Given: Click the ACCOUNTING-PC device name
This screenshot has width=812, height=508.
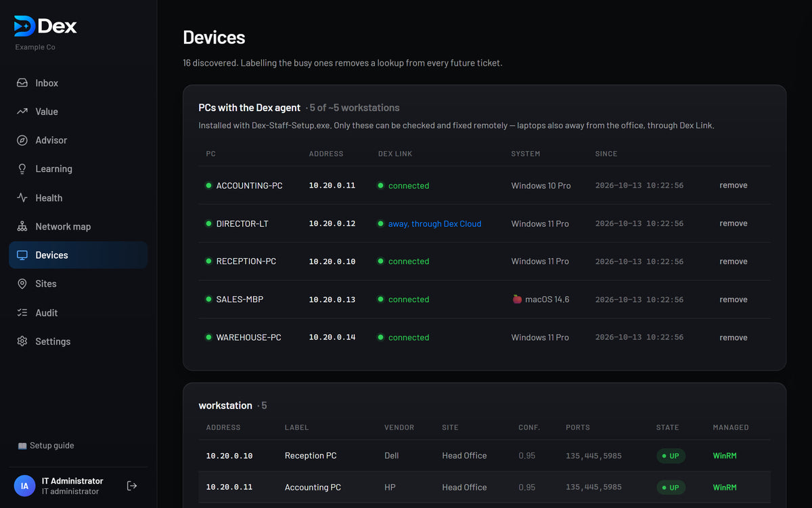Looking at the screenshot, I should coord(250,186).
